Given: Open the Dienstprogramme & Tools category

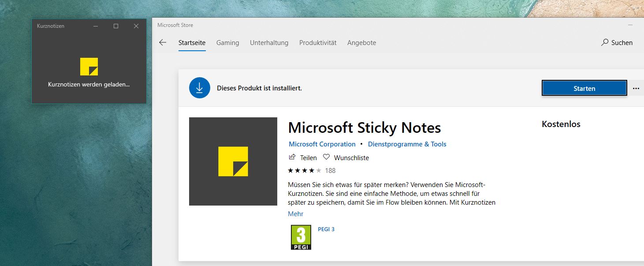Looking at the screenshot, I should click(x=407, y=144).
